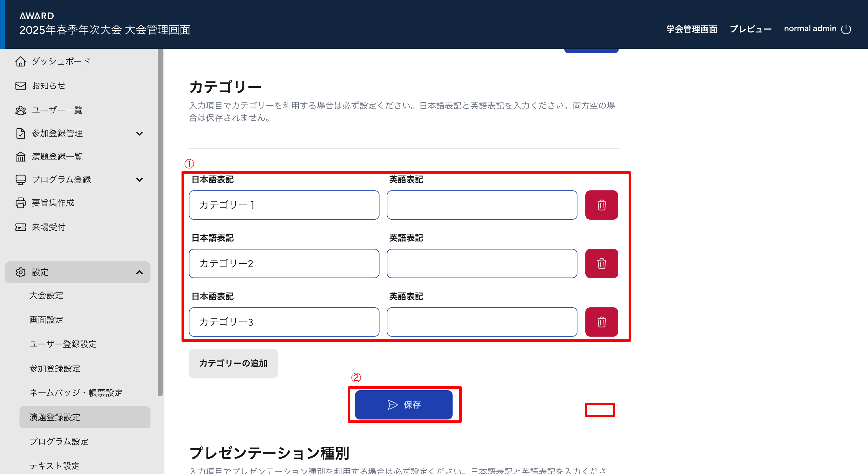
Task: Click the printer icon for 要旨集作成
Action: (20, 203)
